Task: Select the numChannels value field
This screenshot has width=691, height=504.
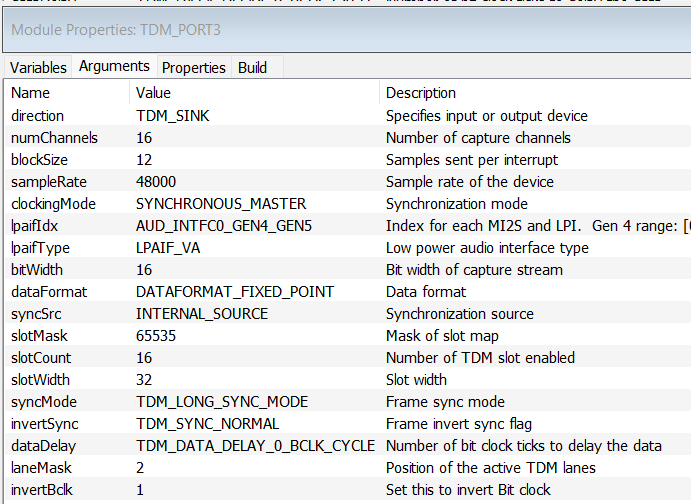Action: pos(144,138)
